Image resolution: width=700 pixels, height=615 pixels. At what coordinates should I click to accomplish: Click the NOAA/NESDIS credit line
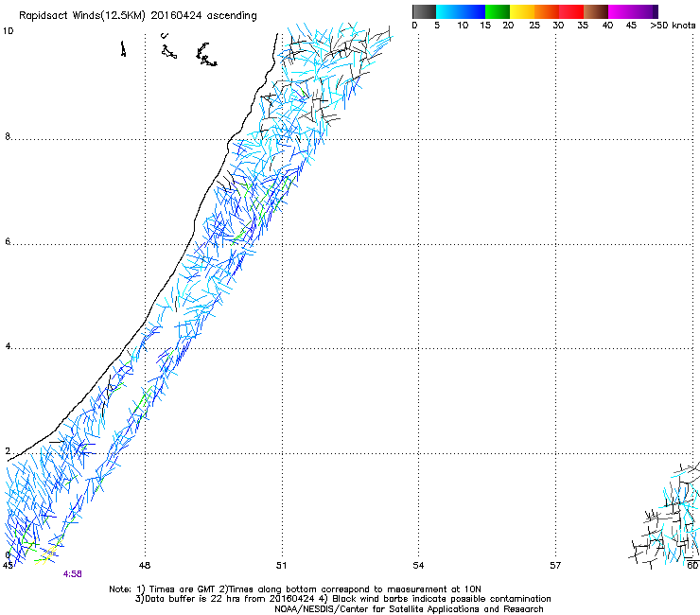pyautogui.click(x=409, y=609)
